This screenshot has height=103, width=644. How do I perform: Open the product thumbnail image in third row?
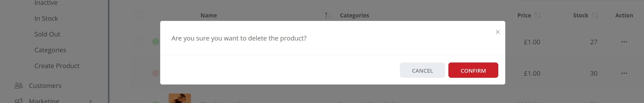(180, 98)
